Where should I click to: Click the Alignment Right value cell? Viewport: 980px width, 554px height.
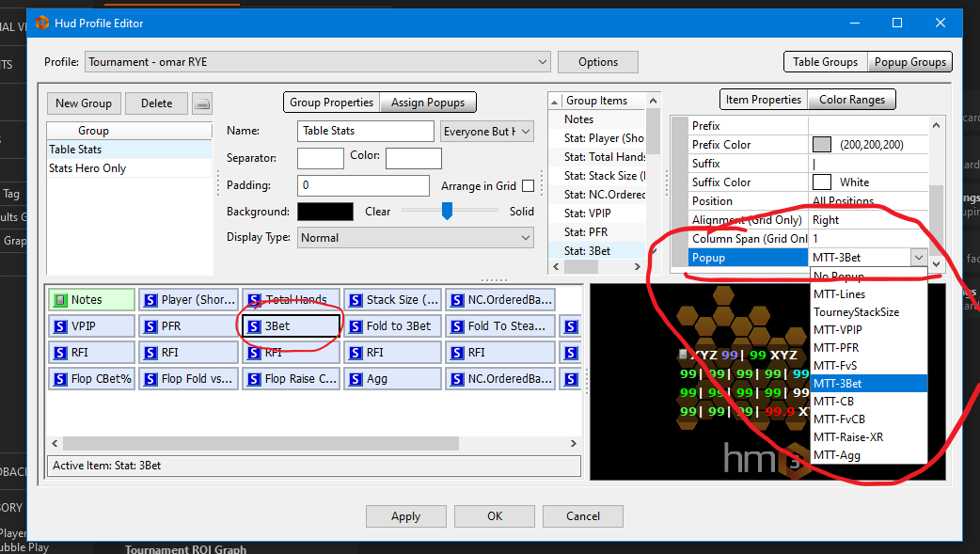click(x=869, y=220)
